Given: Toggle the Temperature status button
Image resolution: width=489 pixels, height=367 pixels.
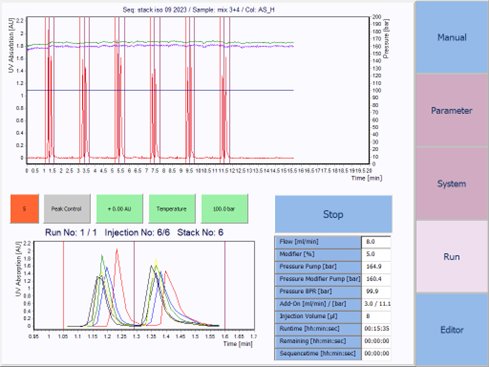Looking at the screenshot, I should [x=172, y=209].
